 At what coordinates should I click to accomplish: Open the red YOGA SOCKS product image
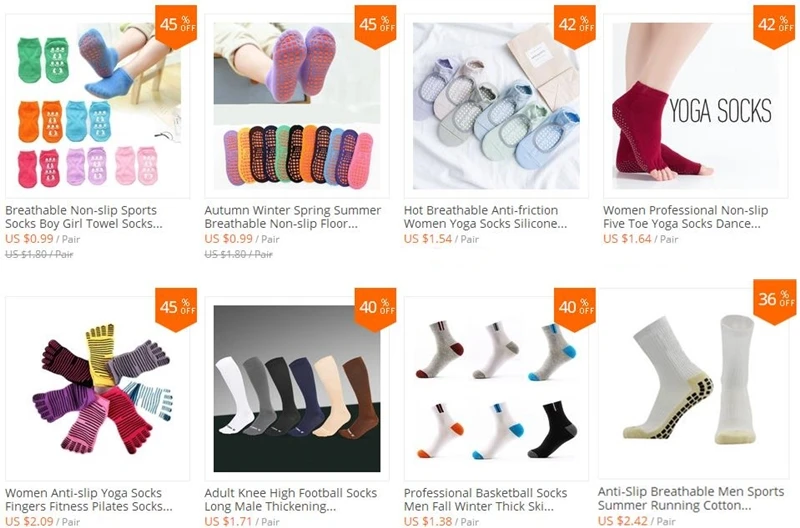click(x=696, y=106)
